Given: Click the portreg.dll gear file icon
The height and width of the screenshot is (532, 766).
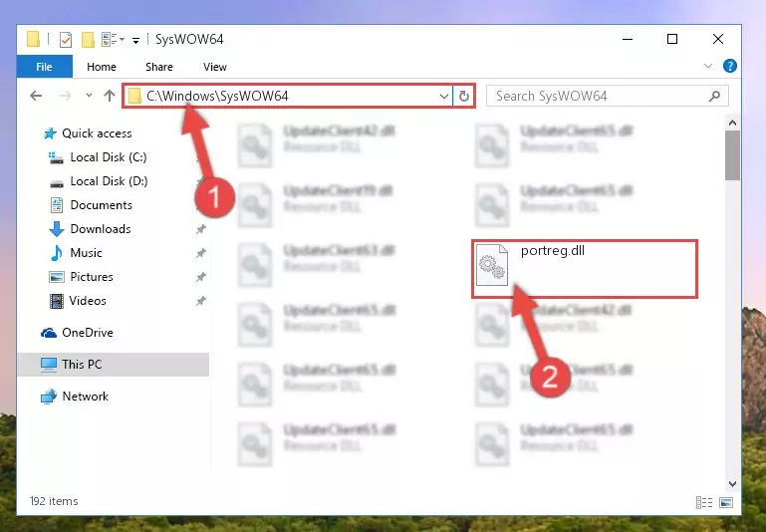Looking at the screenshot, I should coord(492,265).
